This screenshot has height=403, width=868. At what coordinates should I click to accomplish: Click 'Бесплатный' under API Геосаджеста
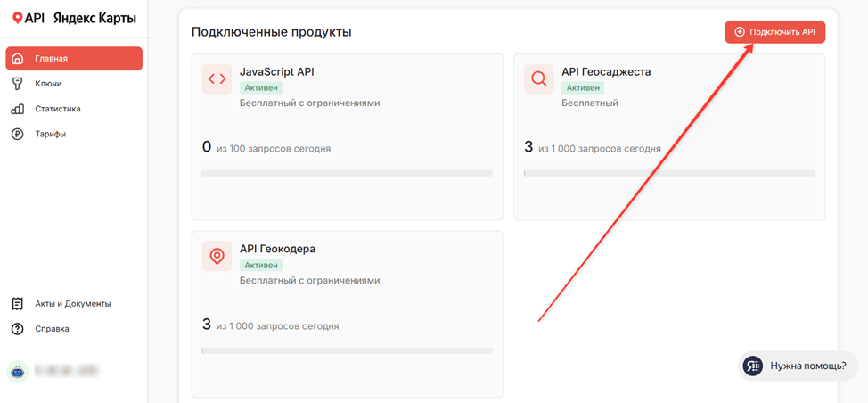point(590,103)
